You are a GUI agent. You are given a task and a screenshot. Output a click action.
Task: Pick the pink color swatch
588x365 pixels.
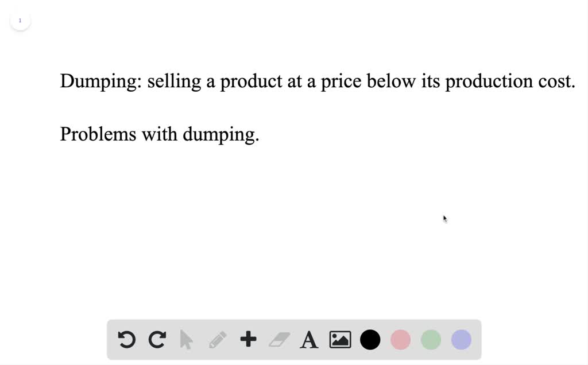click(400, 339)
